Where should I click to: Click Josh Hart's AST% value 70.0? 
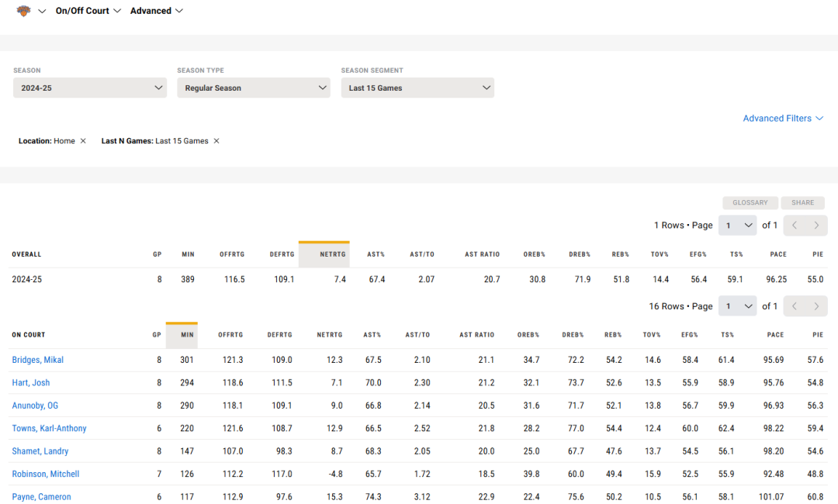pos(373,383)
